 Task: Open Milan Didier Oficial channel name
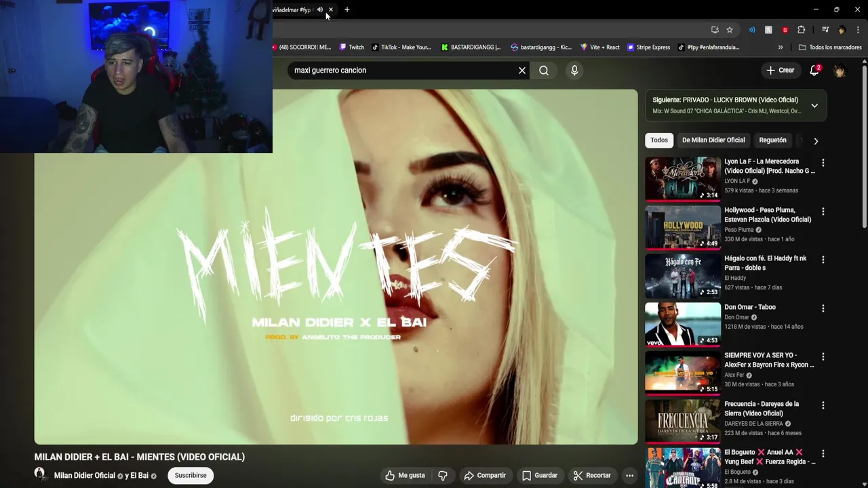tap(85, 476)
